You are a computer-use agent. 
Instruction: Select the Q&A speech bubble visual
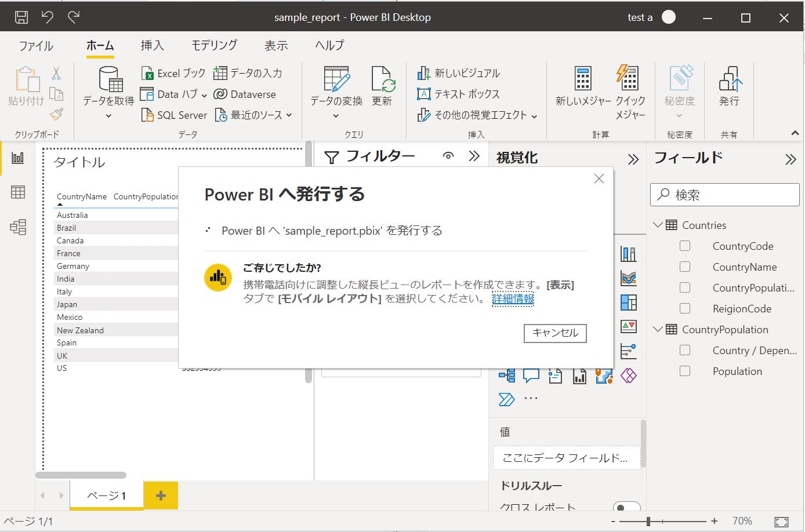coord(531,376)
